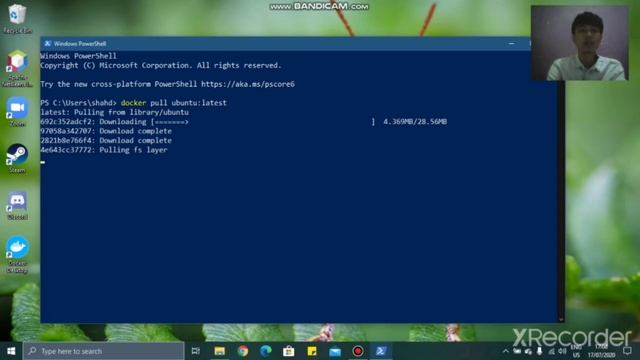Click the PowerShell title bar icon
Viewport: 640px width, 360px height.
pos(47,44)
